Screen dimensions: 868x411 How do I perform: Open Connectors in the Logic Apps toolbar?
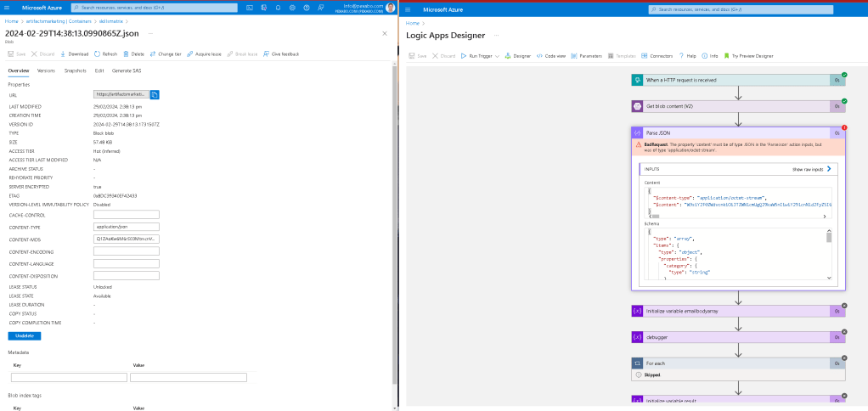click(x=657, y=56)
